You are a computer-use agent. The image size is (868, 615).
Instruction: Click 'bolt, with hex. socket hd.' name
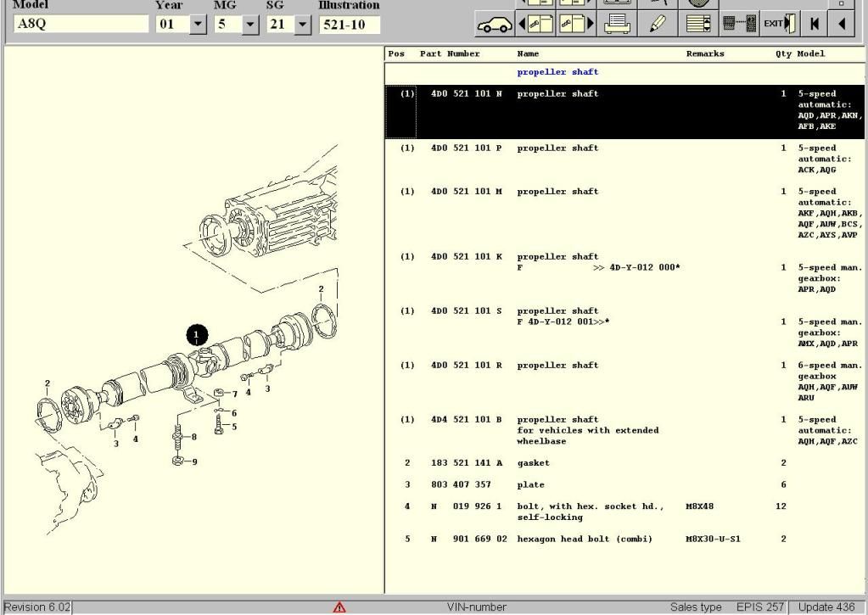point(590,506)
